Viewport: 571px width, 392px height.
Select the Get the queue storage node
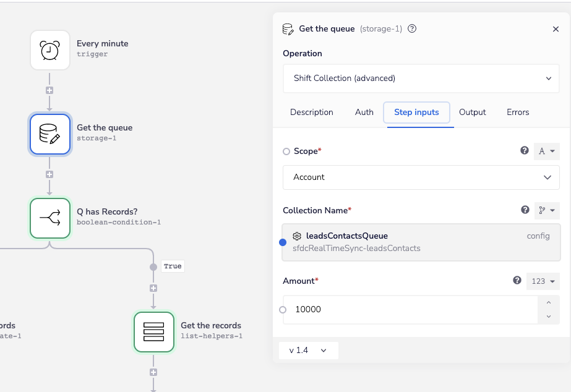click(50, 134)
